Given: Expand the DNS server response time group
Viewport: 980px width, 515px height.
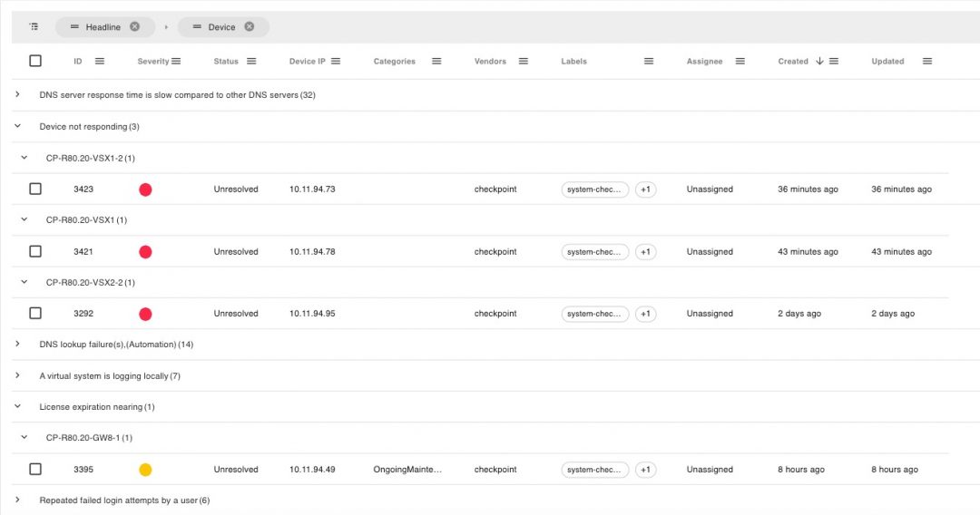Looking at the screenshot, I should coord(17,94).
